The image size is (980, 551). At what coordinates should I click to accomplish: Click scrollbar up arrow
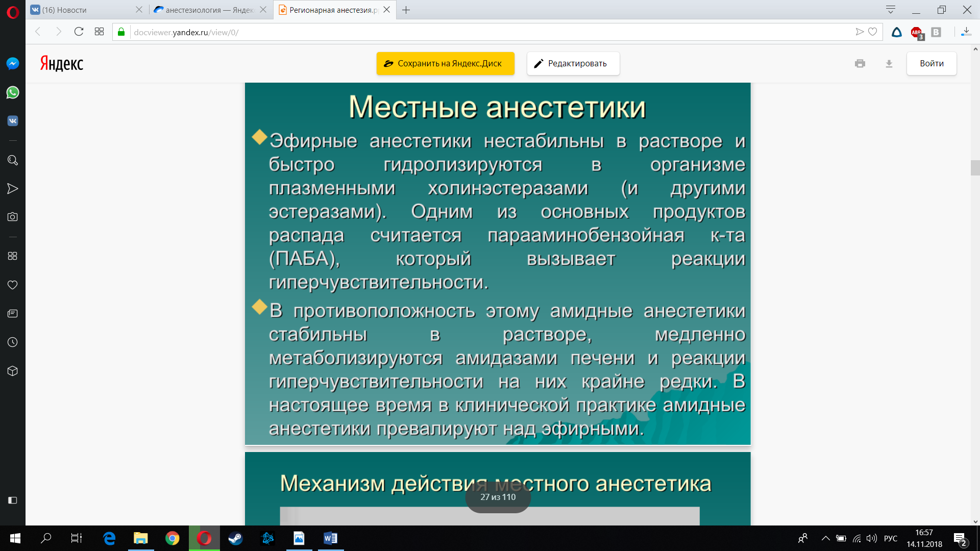(x=975, y=49)
